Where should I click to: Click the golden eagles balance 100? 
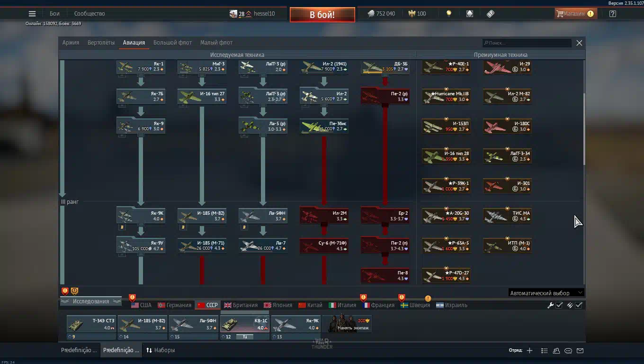pos(417,14)
